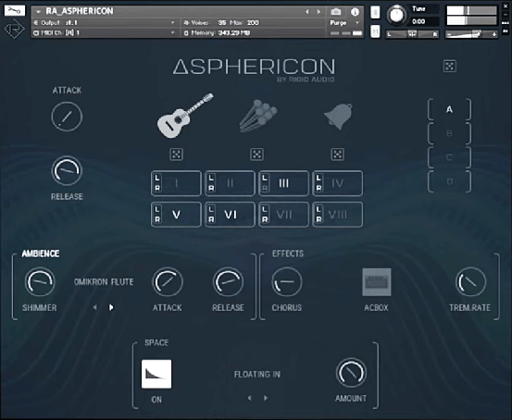Toggle sound slot V
This screenshot has width=512, height=420.
tap(176, 215)
